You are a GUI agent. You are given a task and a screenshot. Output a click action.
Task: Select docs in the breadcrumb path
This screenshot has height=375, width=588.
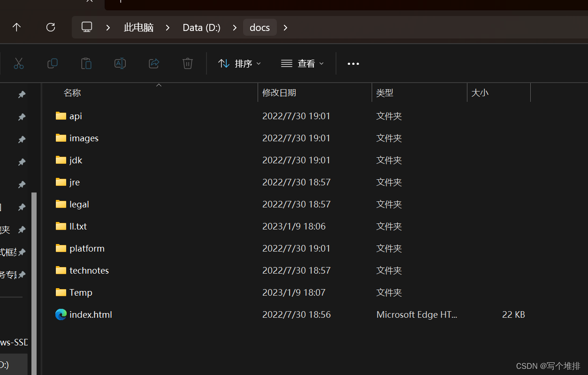(260, 27)
